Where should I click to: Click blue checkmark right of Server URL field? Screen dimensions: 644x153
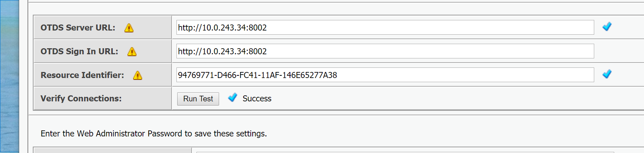coord(607,27)
